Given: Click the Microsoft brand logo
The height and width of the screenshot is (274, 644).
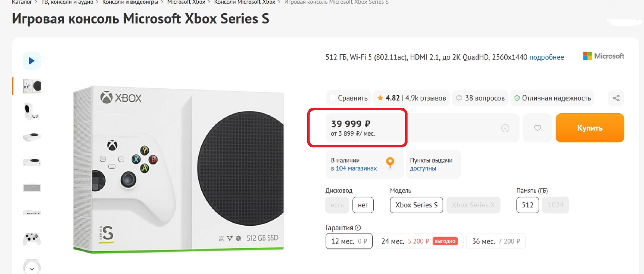Looking at the screenshot, I should pos(603,56).
